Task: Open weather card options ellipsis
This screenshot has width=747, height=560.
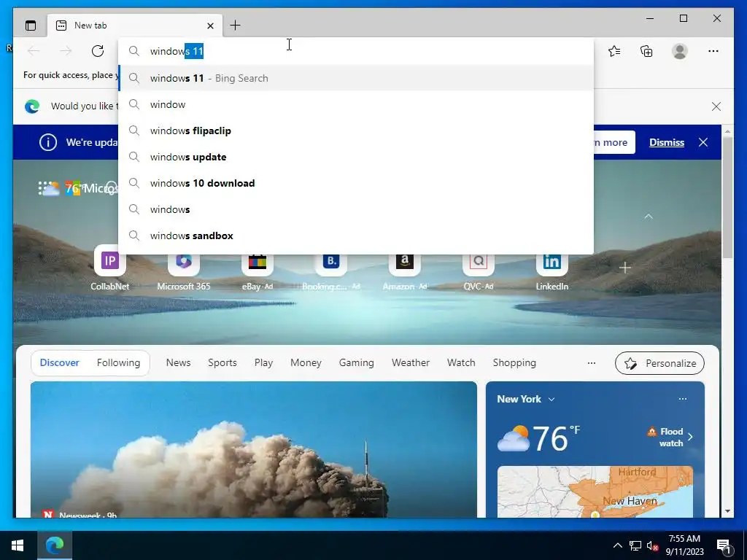Action: pos(683,399)
